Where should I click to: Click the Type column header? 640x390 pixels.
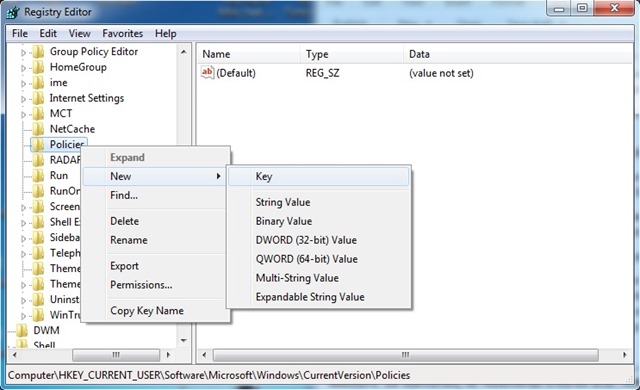click(x=352, y=54)
